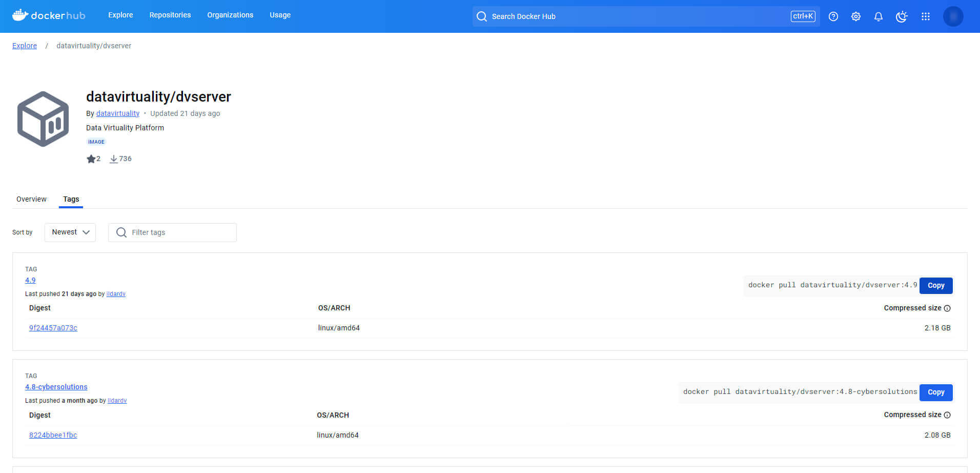This screenshot has height=473, width=980.
Task: Open digest 9f24457a073c
Action: coord(53,328)
